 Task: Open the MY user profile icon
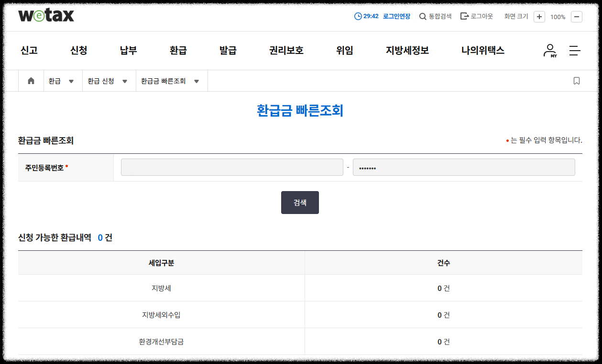coord(550,51)
